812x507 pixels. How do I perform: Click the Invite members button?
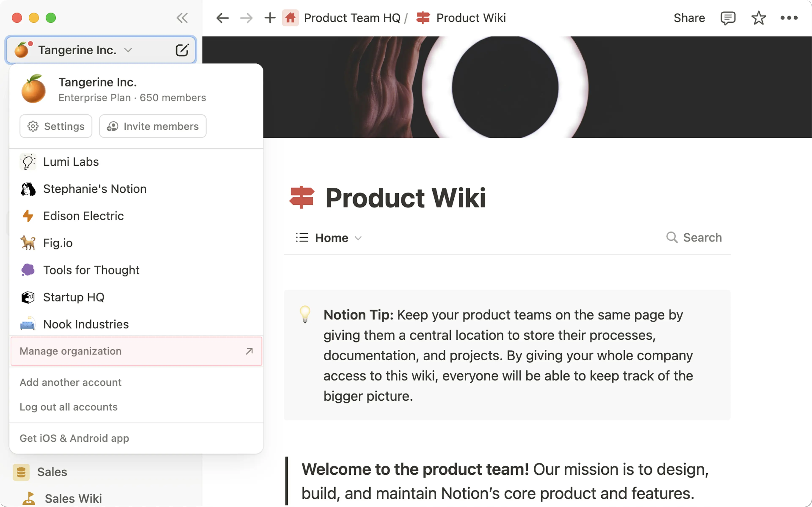pos(153,126)
